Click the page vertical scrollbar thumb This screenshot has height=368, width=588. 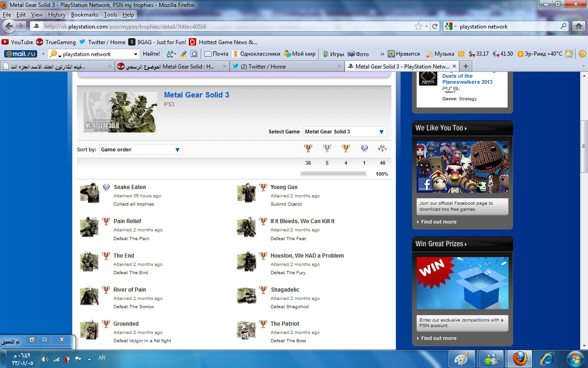point(584,146)
